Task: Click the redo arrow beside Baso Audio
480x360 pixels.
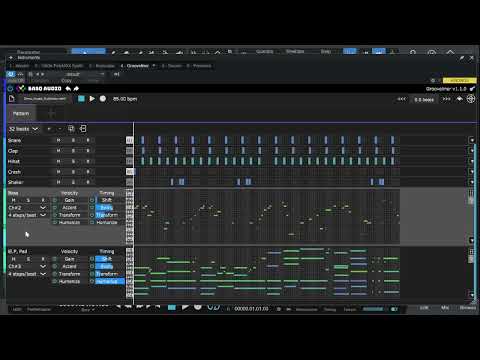Action: 76,88
